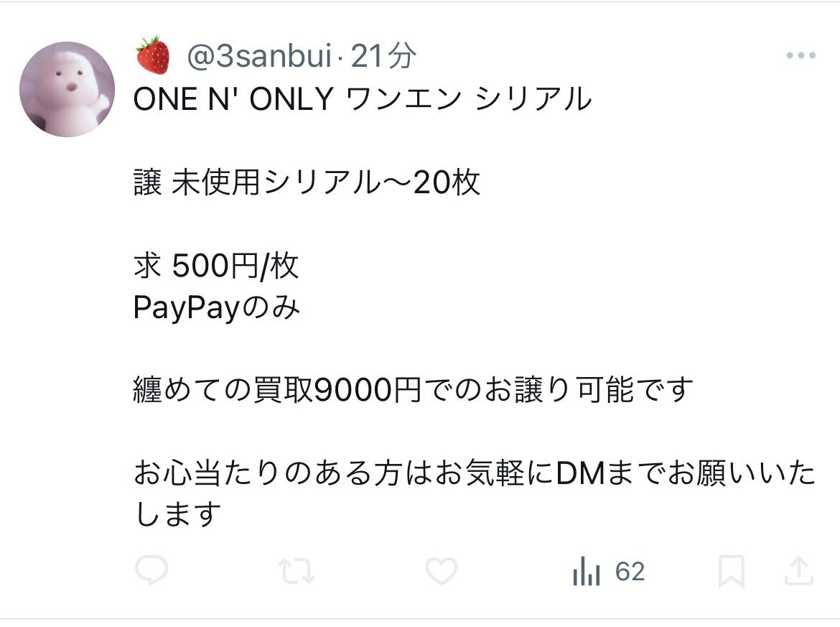
Task: Like the post with the heart icon
Action: 441,571
